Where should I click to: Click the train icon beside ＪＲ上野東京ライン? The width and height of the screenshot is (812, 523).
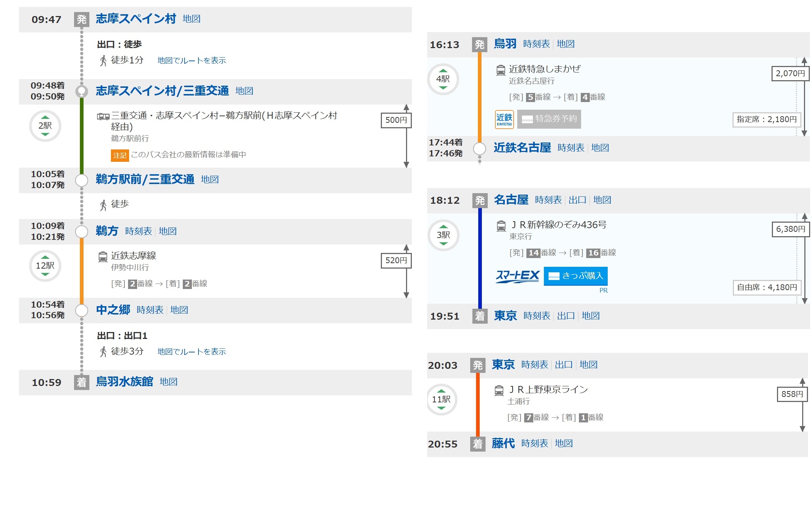[x=499, y=391]
